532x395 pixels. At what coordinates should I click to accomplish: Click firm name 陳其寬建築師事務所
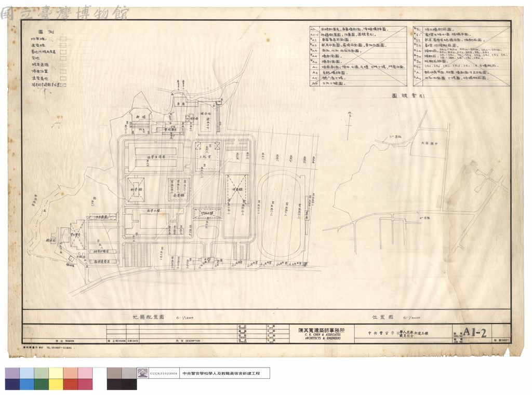point(321,330)
